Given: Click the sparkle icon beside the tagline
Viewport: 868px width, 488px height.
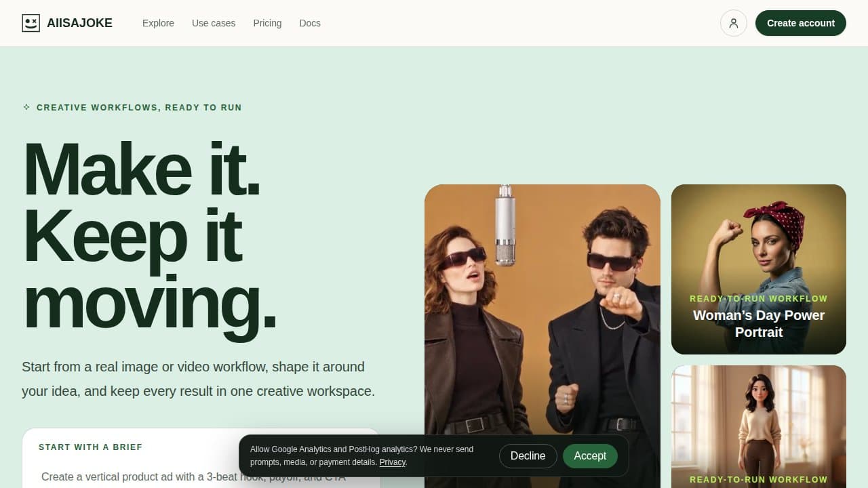Looking at the screenshot, I should [x=26, y=107].
